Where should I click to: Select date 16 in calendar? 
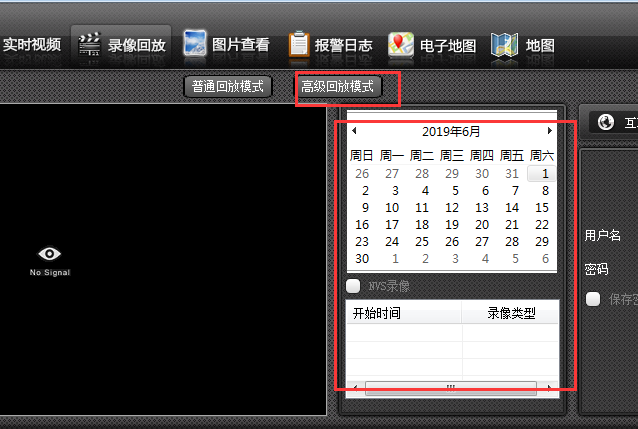(362, 225)
